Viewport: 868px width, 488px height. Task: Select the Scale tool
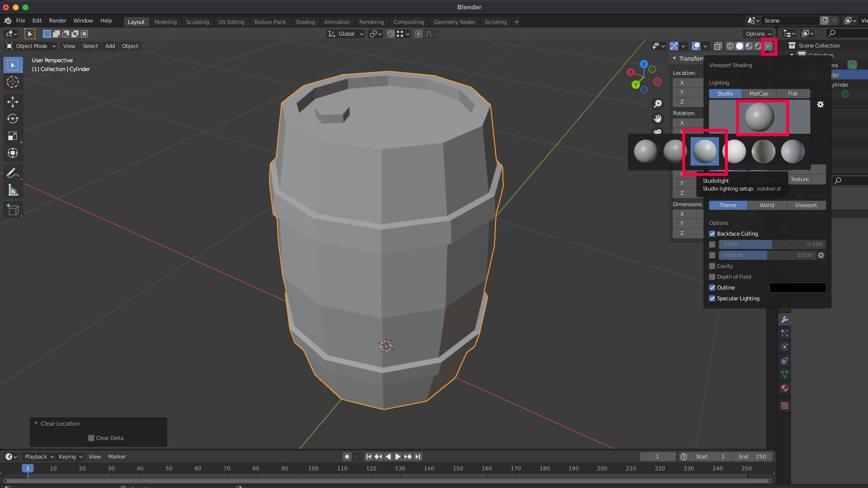coord(13,136)
